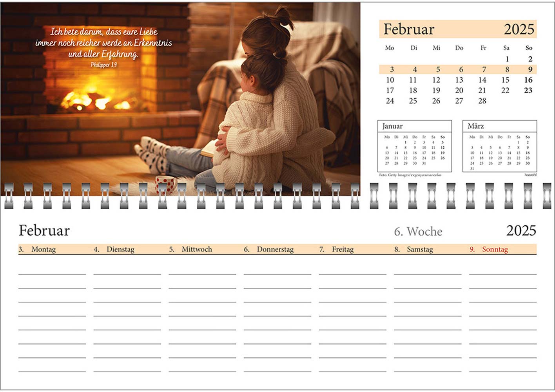Viewport: 555px width, 392px height.
Task: Click the '6. Woche' week label
Action: pyautogui.click(x=418, y=232)
